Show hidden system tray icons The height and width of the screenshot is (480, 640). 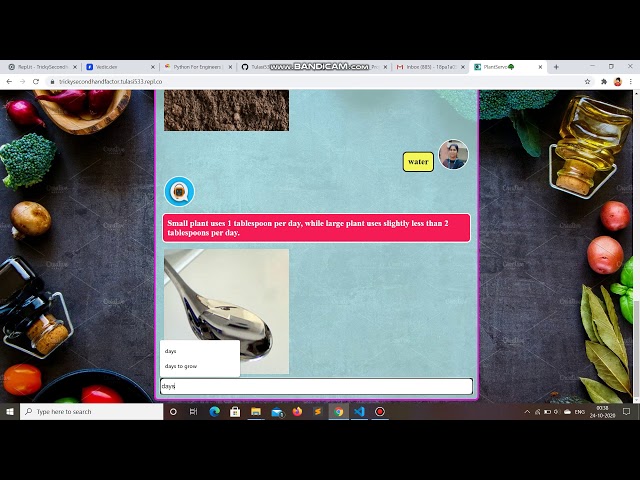point(527,411)
